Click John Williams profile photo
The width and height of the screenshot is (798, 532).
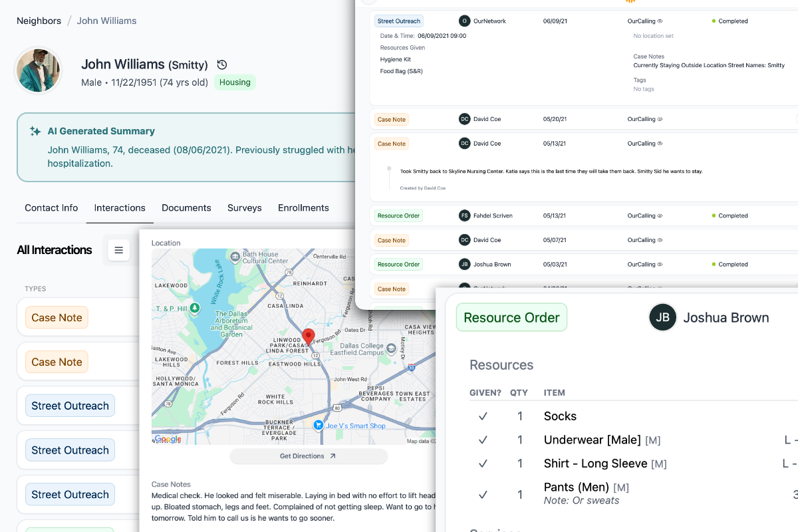tap(38, 70)
